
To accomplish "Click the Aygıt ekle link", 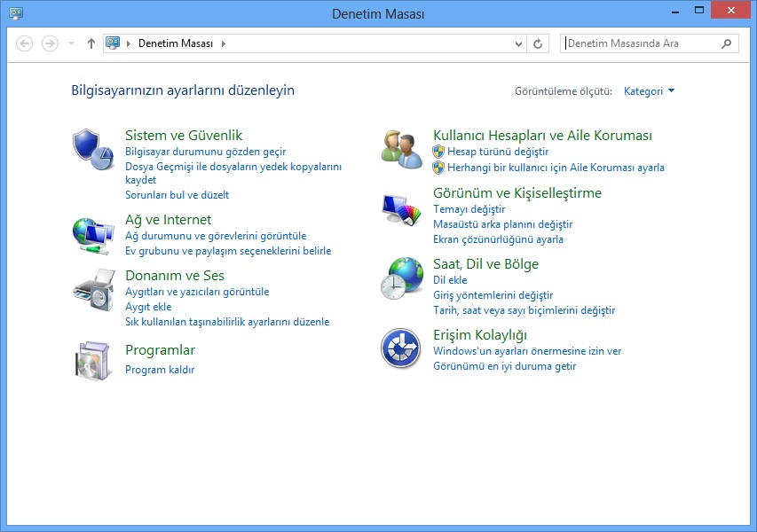I will click(148, 308).
